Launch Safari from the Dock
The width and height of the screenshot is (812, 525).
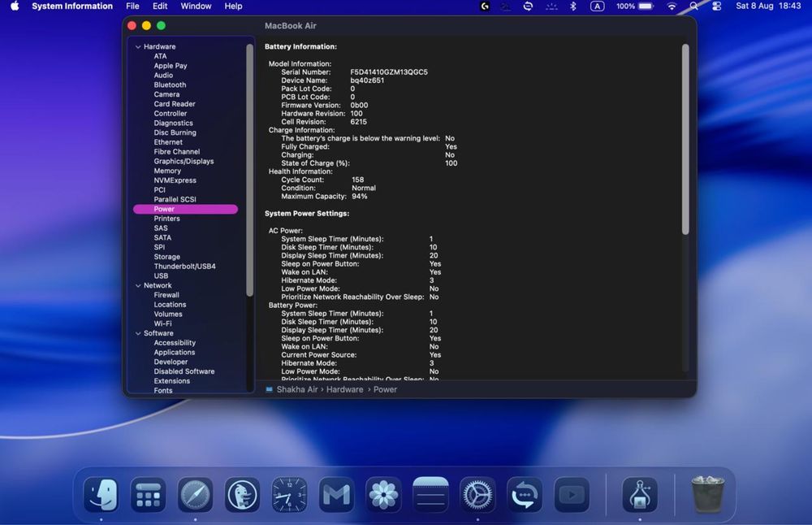pos(195,495)
